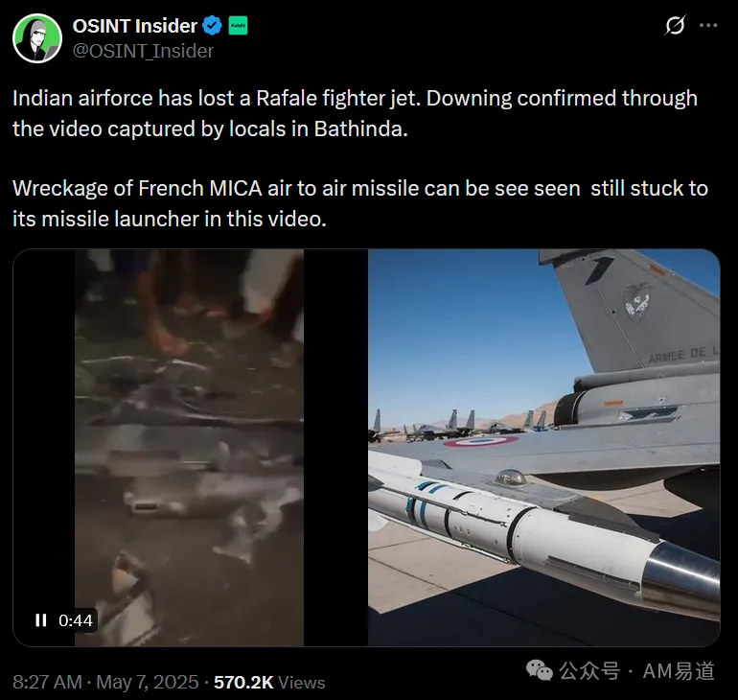
Task: Click the tweet text mentioning Bathinda
Action: [x=355, y=113]
